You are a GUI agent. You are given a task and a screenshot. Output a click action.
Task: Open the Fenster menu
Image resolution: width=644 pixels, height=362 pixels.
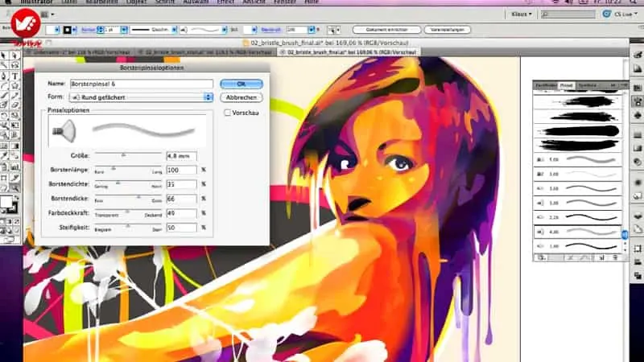pos(285,2)
